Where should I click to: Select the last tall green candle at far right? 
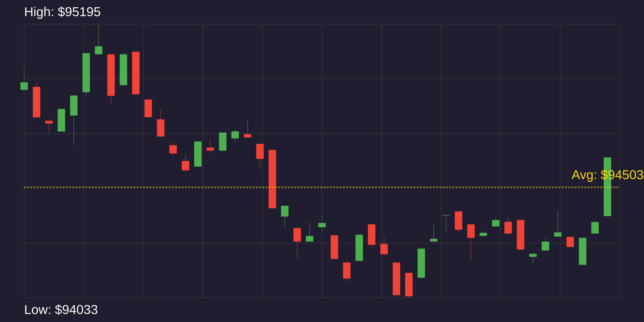(x=607, y=186)
